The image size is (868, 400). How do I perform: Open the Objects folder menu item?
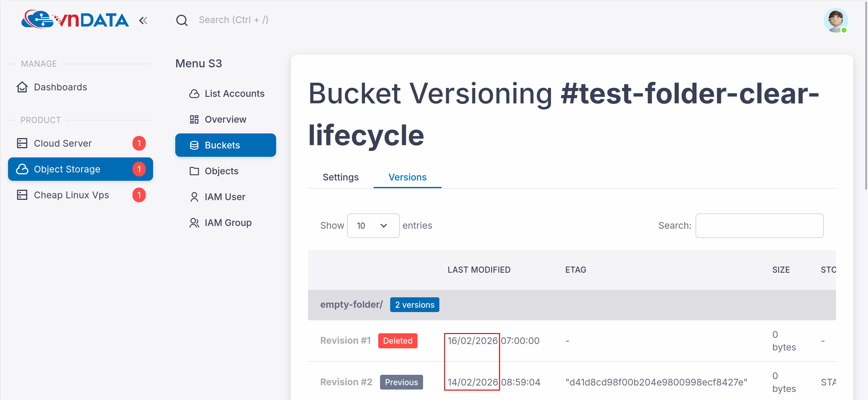(221, 171)
